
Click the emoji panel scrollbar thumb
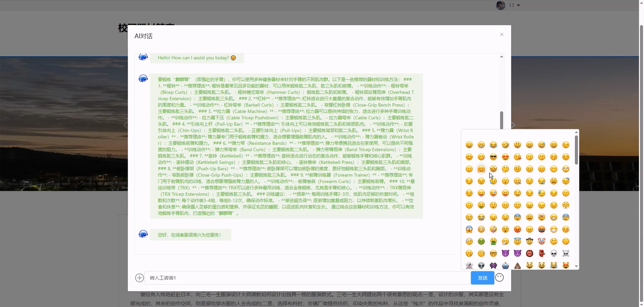click(x=576, y=150)
